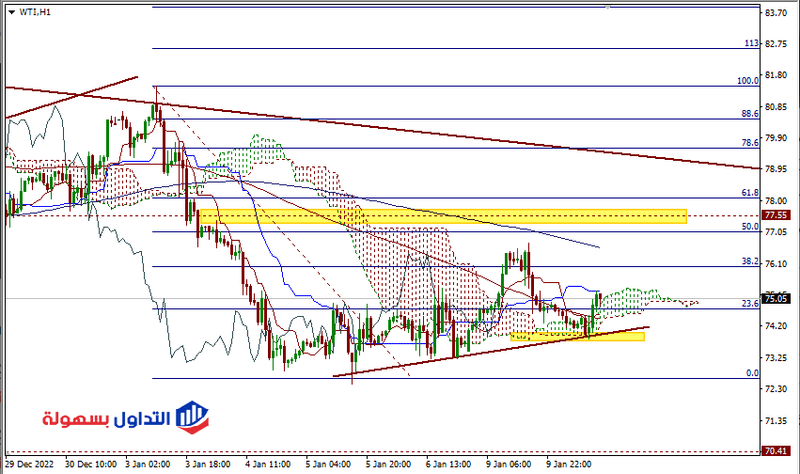This screenshot has height=474, width=800.
Task: Click the 9 Jan 22:00 time label
Action: 568,465
